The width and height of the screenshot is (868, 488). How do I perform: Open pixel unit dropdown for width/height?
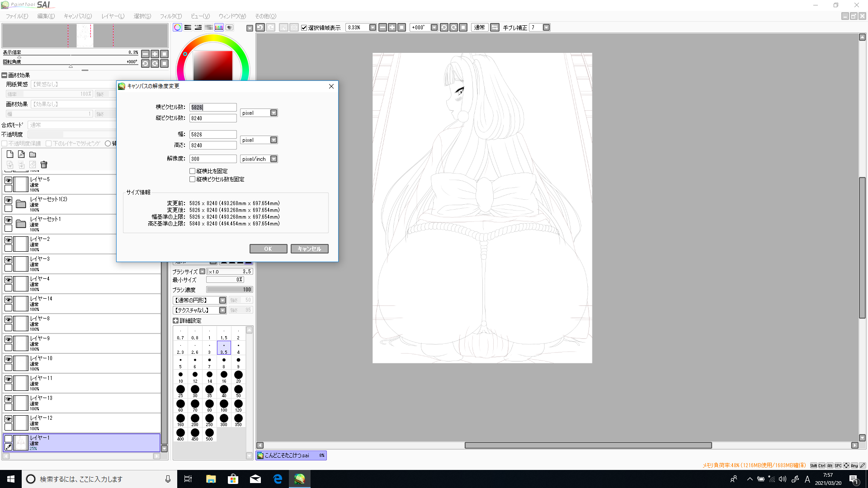274,140
